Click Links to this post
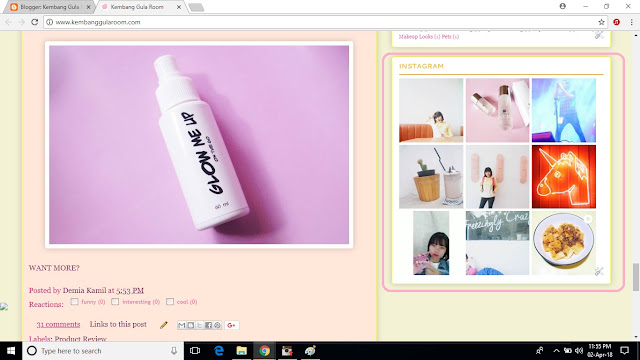 click(x=118, y=324)
